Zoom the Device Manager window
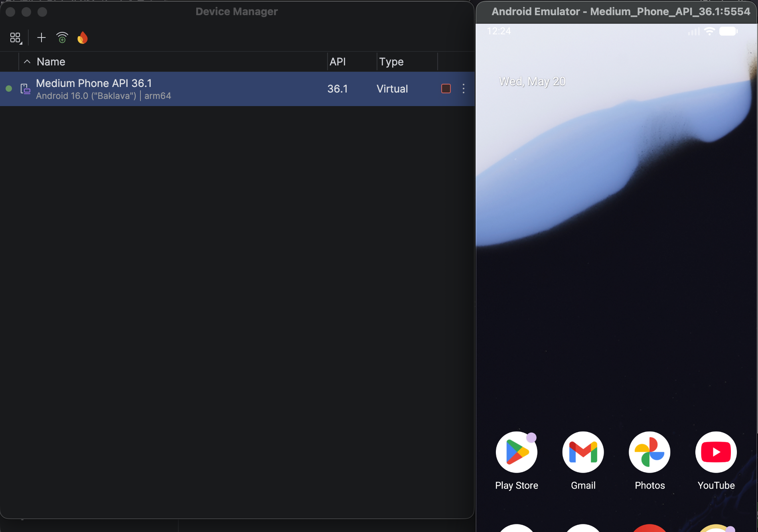The width and height of the screenshot is (758, 532). [x=42, y=12]
